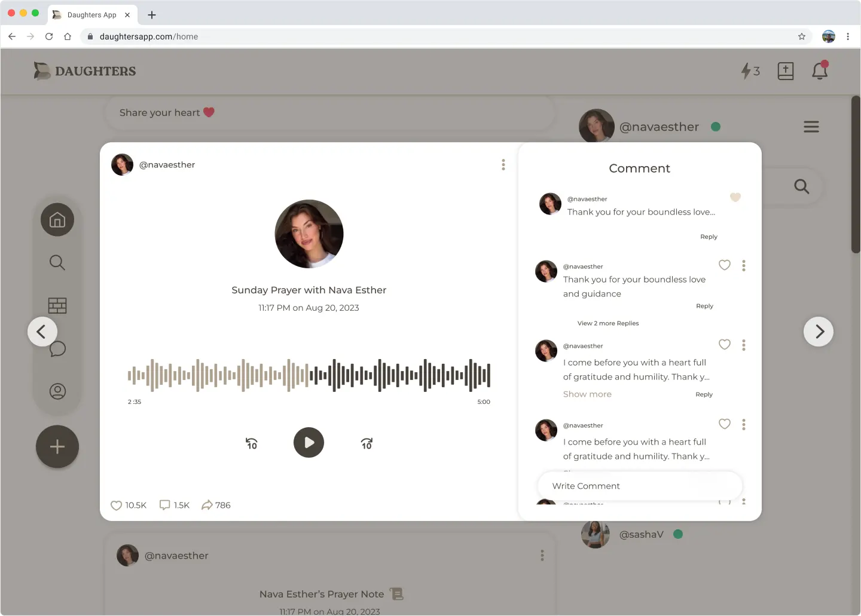Open hamburger menu beside @navaesther

pos(811,127)
